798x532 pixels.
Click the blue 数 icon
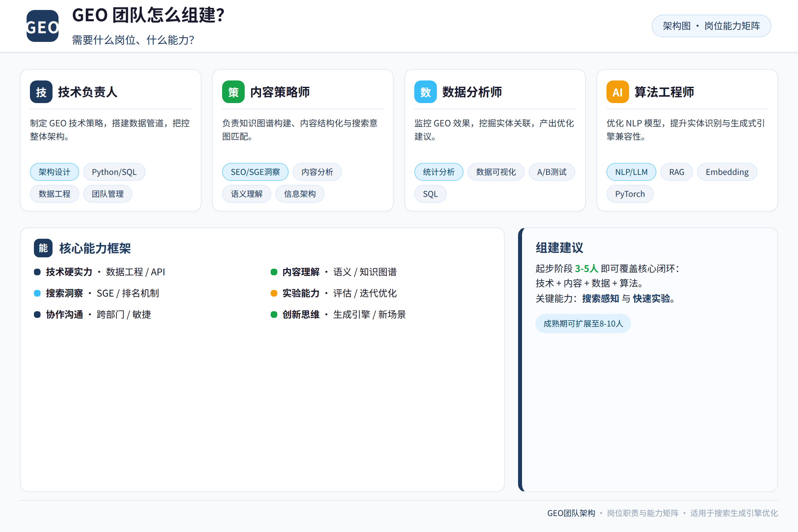pyautogui.click(x=426, y=92)
